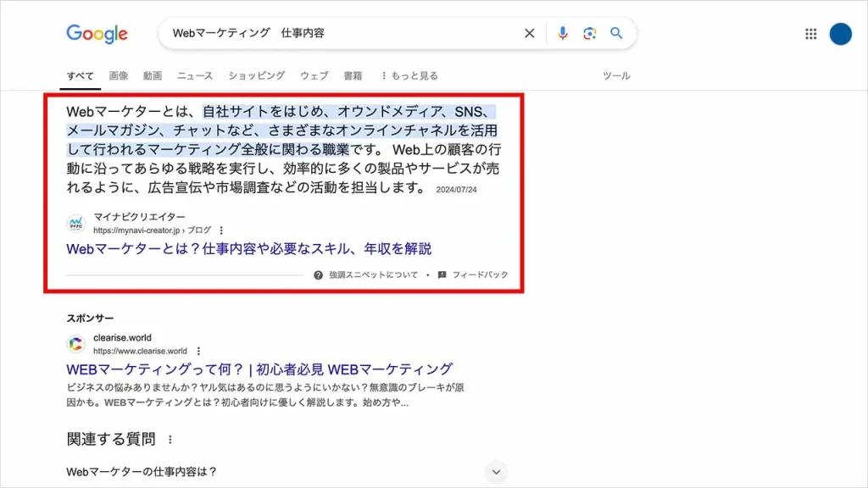Switch to the ニュース tab
868x488 pixels.
[x=195, y=75]
